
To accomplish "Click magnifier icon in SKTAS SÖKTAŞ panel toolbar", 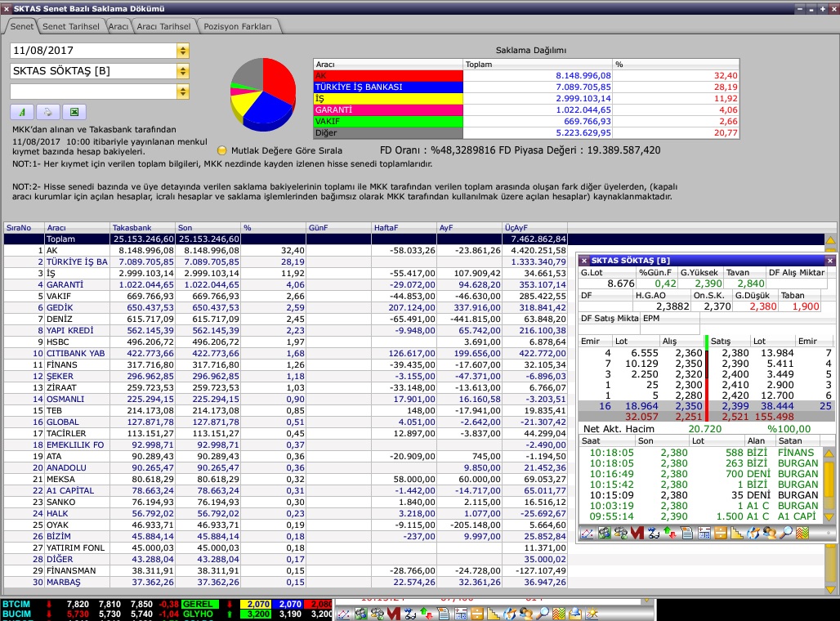I will [786, 533].
